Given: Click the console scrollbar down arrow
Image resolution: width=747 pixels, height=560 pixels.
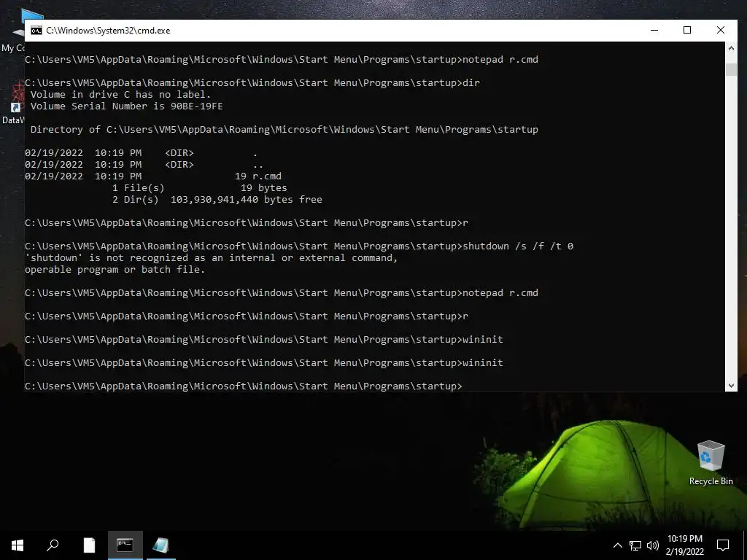Looking at the screenshot, I should click(x=731, y=386).
